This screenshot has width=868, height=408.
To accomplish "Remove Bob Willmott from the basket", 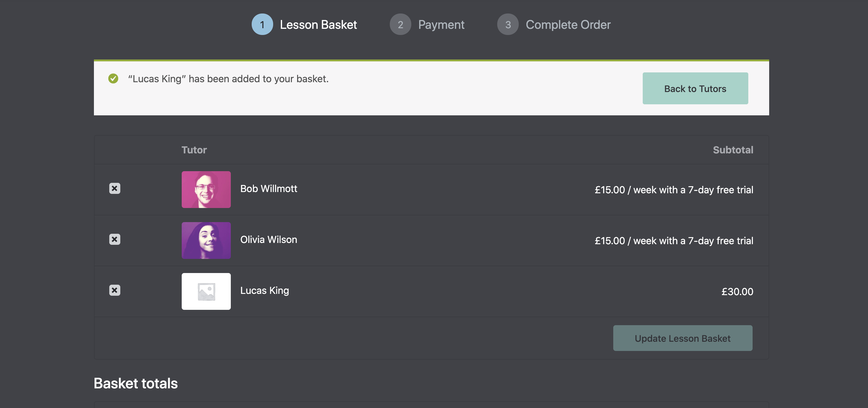I will click(x=114, y=188).
